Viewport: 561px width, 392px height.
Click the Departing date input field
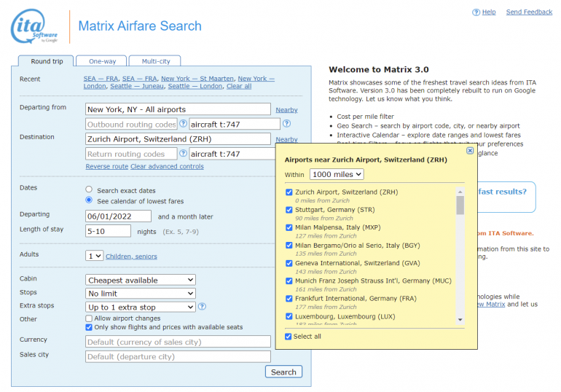pos(119,216)
